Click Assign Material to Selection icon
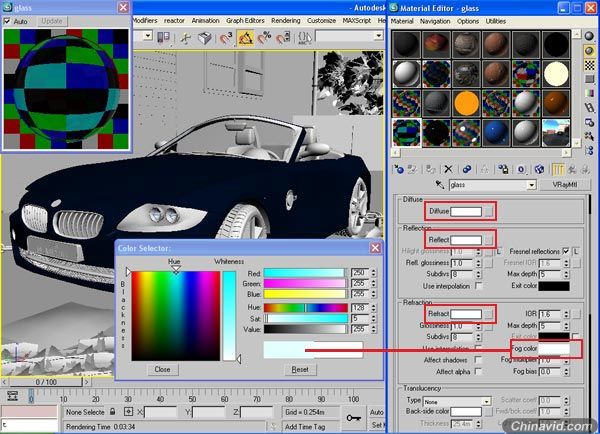Screen dimensions: 600x434 (x=431, y=169)
